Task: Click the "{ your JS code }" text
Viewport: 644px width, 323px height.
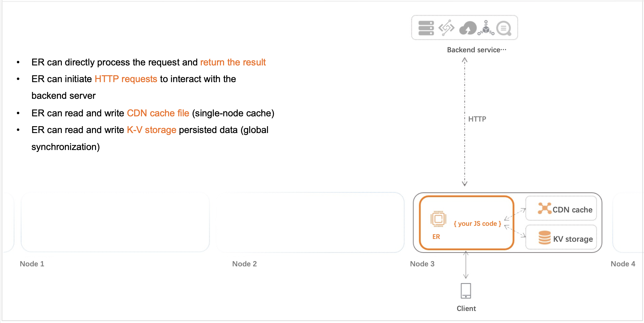Action: click(x=477, y=224)
